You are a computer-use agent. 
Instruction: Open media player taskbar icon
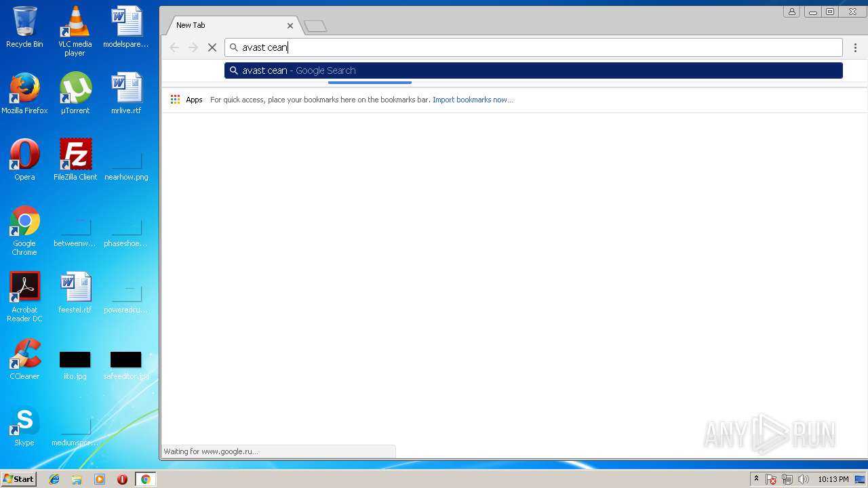(100, 479)
